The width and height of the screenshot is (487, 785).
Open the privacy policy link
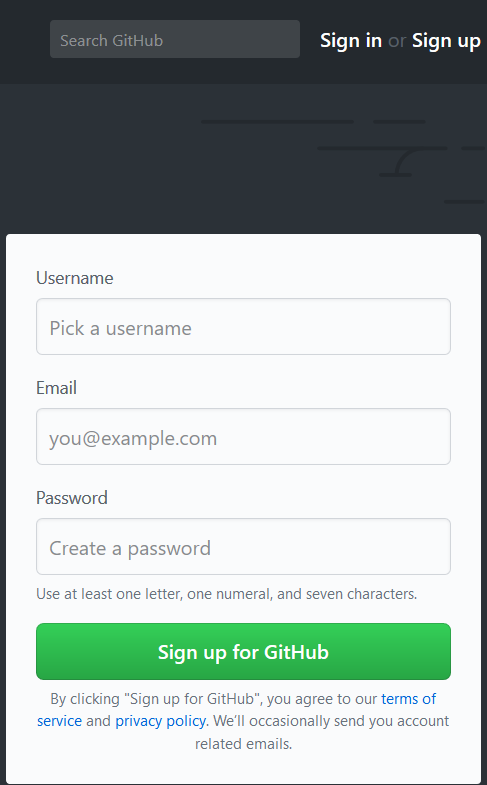(x=161, y=721)
